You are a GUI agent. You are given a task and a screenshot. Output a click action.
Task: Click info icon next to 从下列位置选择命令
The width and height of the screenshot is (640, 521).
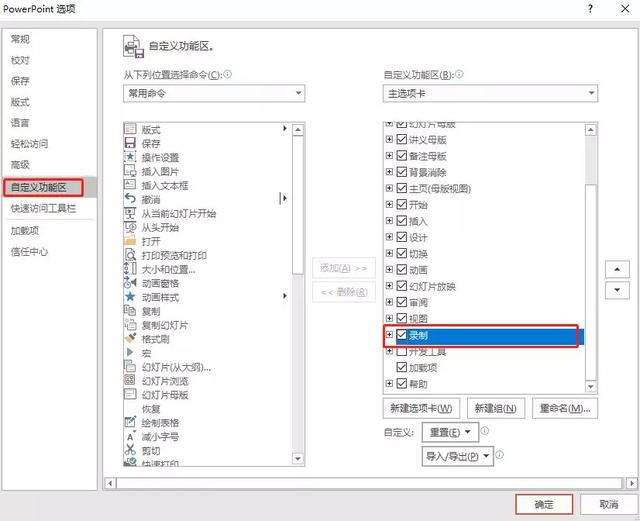click(x=228, y=74)
